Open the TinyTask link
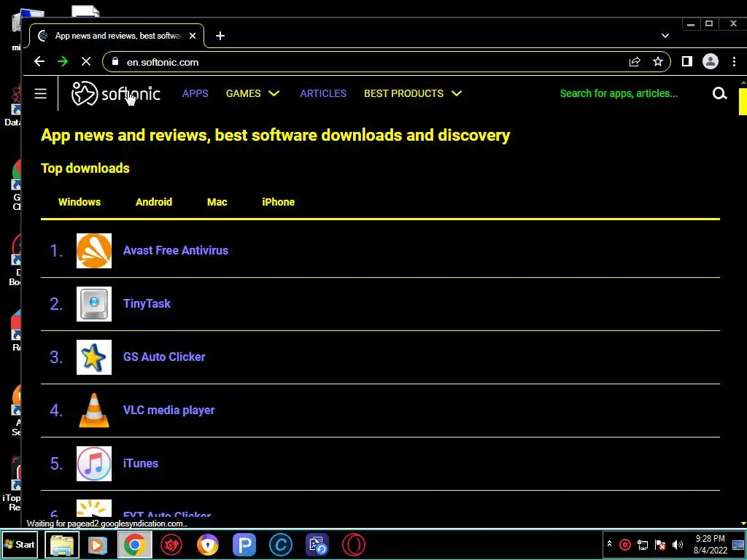Image resolution: width=747 pixels, height=560 pixels. 147,304
